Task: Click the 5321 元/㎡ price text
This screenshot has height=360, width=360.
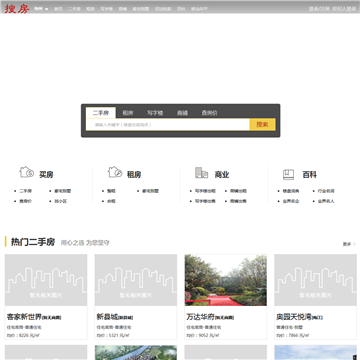Action: coord(119,335)
